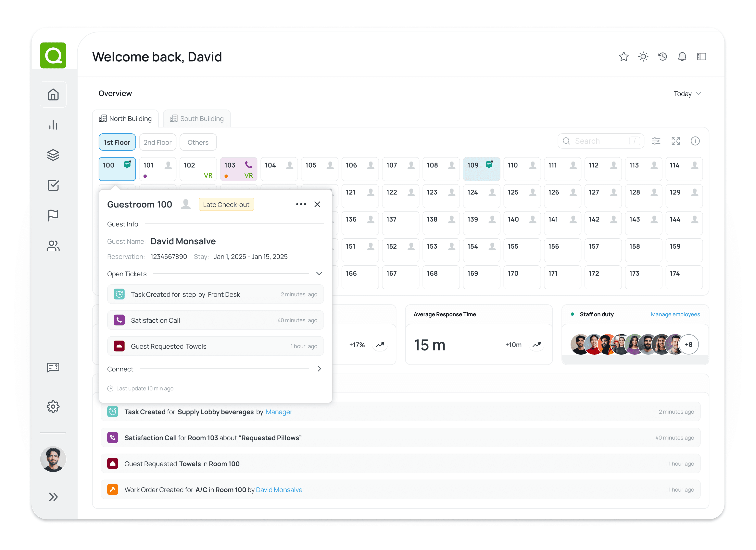Click the filter sliders icon near search

point(656,141)
